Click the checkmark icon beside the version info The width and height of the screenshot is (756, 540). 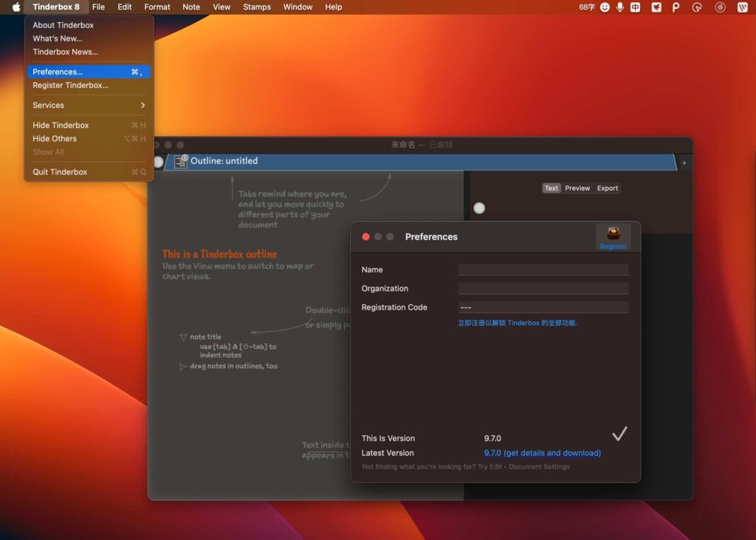pyautogui.click(x=619, y=434)
